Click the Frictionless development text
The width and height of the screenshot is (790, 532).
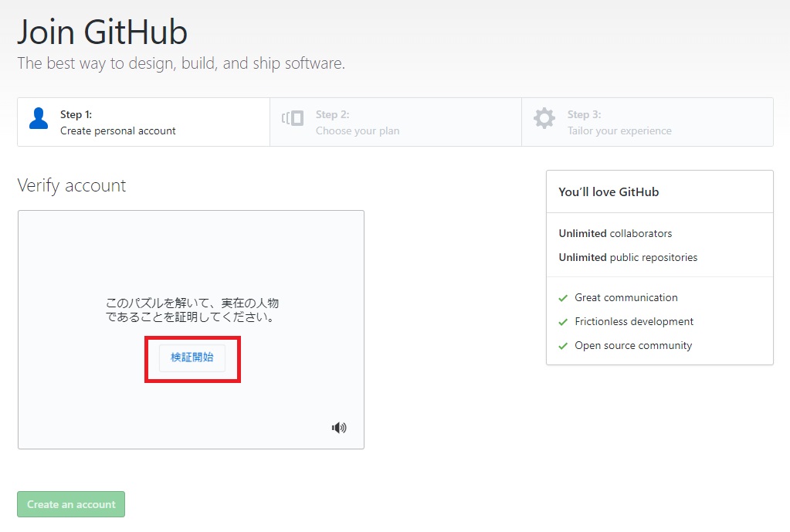634,321
